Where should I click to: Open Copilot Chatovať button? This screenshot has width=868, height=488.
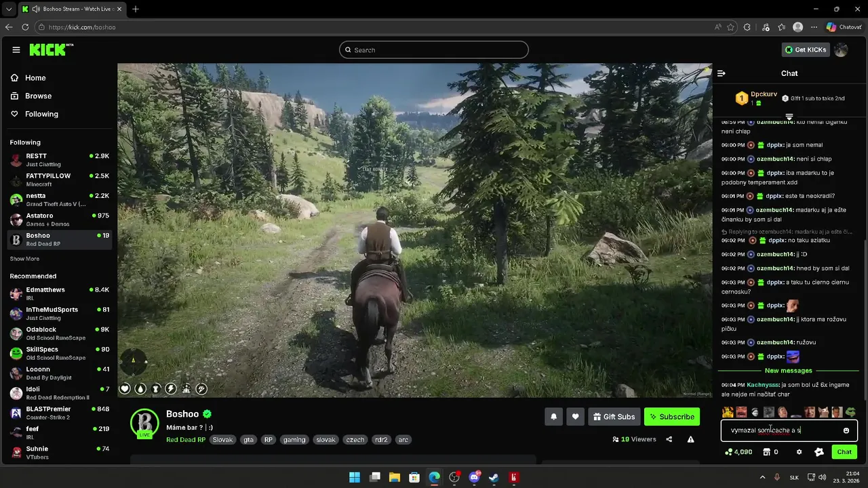(x=844, y=27)
